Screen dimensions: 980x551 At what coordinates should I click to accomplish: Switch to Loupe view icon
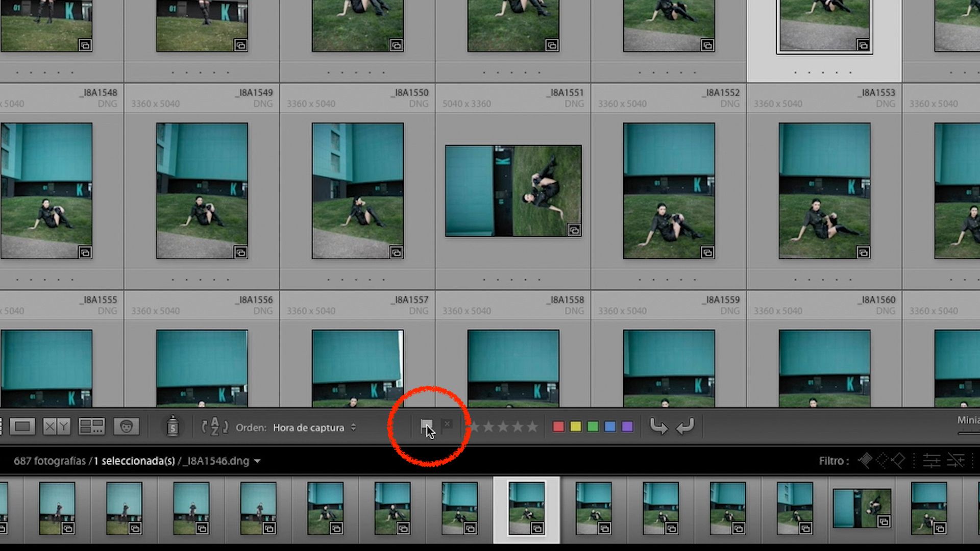(22, 427)
